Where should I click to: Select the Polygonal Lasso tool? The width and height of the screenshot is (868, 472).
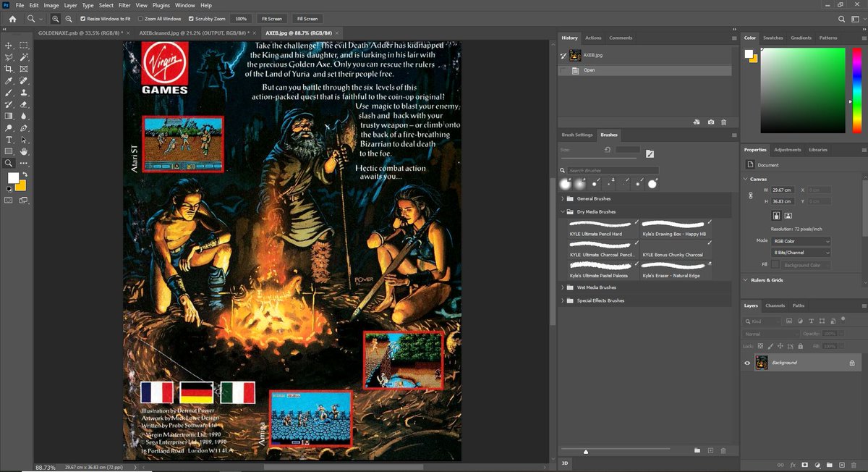9,56
